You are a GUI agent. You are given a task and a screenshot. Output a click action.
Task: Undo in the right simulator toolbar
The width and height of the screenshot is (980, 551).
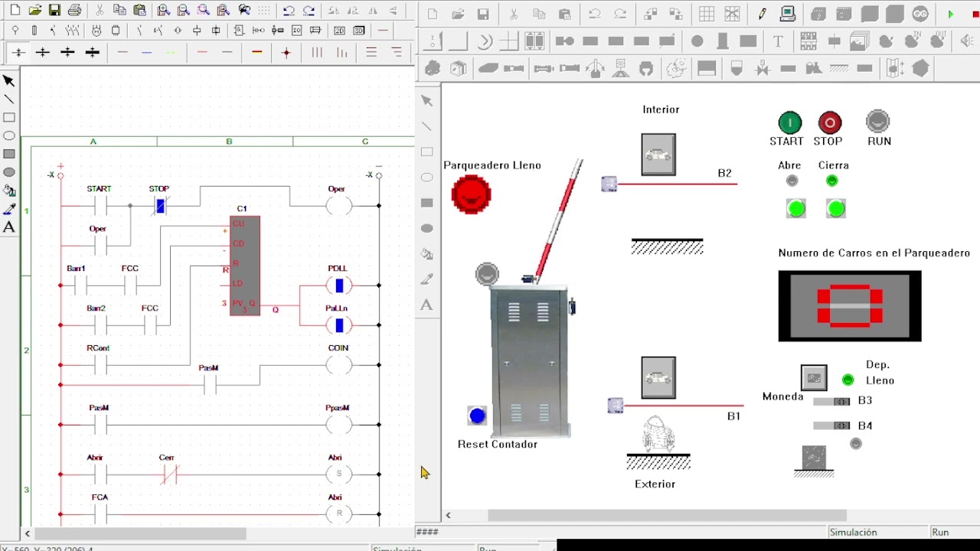point(595,15)
